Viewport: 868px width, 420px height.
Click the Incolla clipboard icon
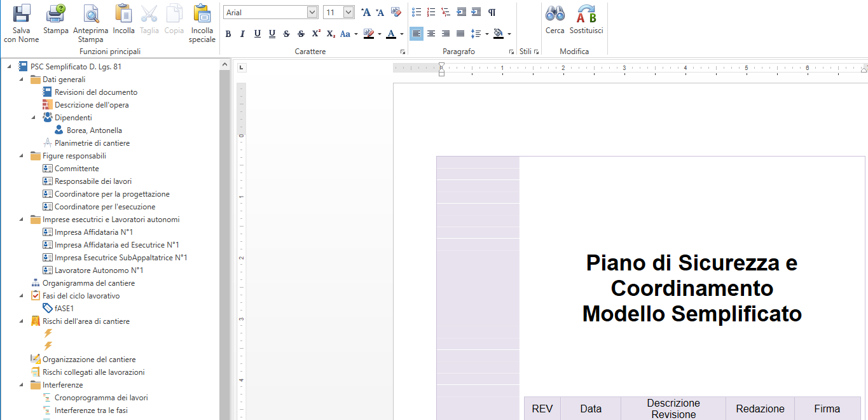coord(123,13)
